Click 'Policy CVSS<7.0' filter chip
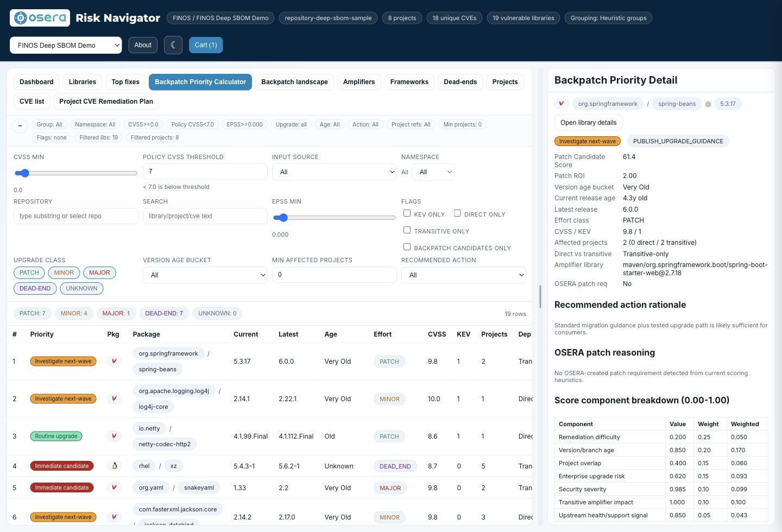Image resolution: width=782 pixels, height=532 pixels. click(x=193, y=124)
